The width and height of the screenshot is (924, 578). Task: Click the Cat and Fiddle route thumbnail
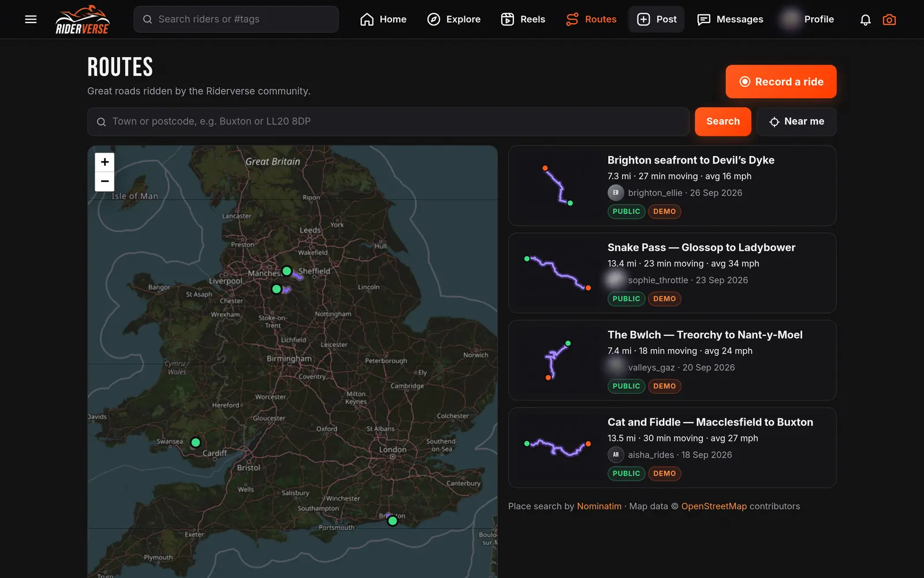pos(557,447)
